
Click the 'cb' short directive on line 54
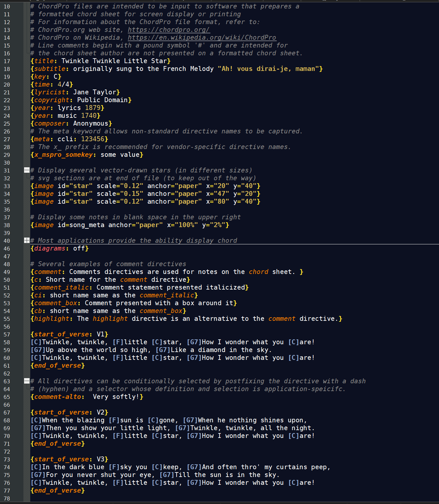click(38, 311)
